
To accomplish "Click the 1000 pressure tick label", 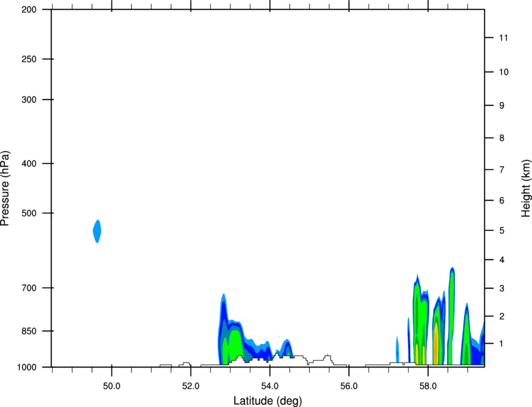I will (27, 367).
